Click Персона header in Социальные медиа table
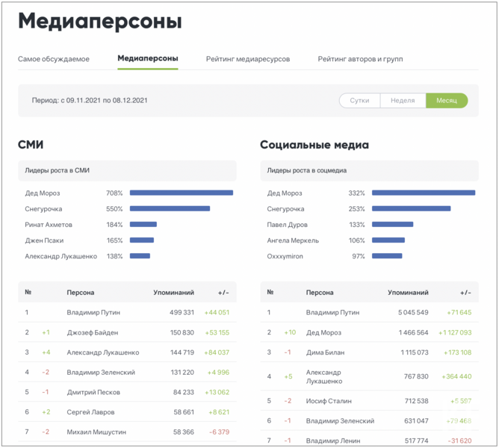499x448 pixels. click(320, 293)
